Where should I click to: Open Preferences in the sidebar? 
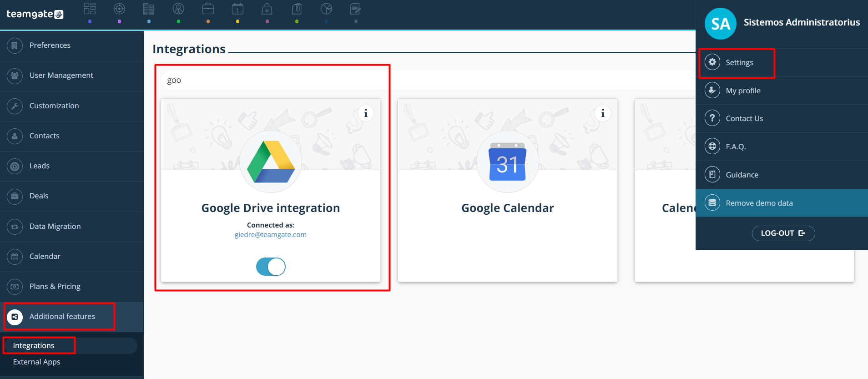pyautogui.click(x=72, y=45)
